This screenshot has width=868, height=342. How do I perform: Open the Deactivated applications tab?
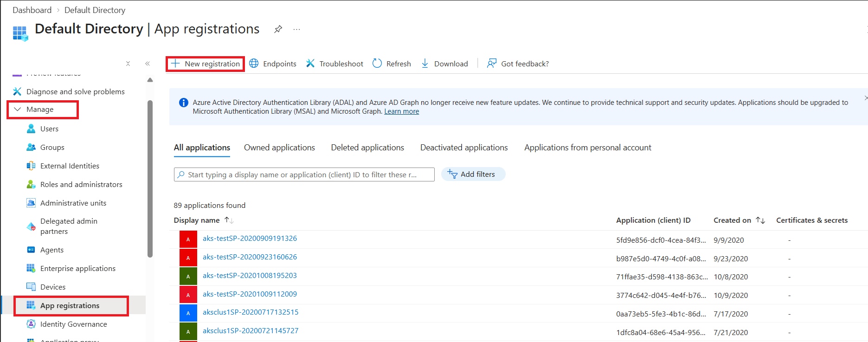[464, 148]
